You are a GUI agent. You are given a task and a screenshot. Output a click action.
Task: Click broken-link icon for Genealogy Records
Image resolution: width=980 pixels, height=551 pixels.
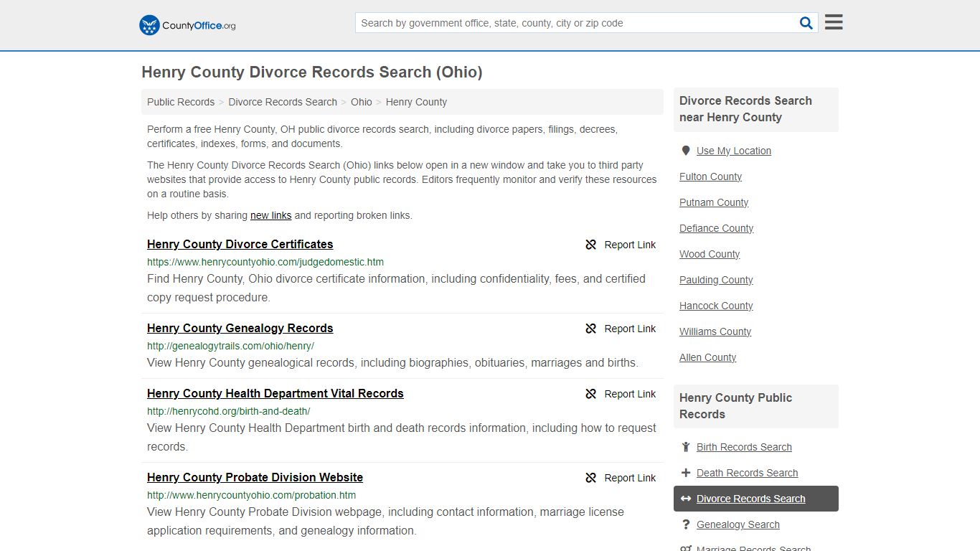click(591, 329)
